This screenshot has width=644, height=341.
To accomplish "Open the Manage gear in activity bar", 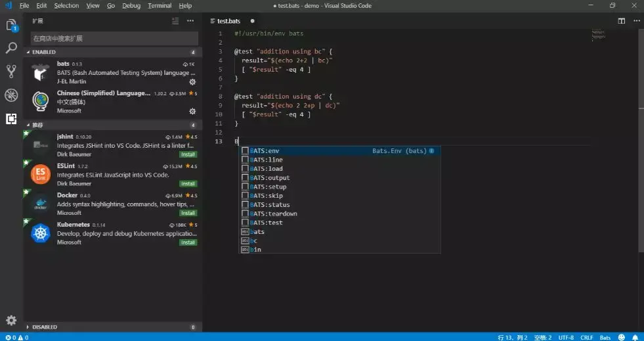I will 12,320.
